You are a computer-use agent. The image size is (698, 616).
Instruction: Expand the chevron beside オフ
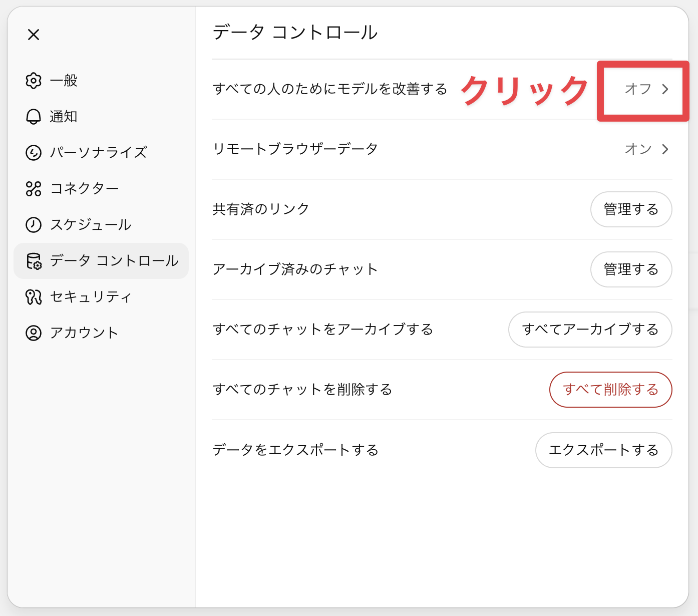pos(665,89)
